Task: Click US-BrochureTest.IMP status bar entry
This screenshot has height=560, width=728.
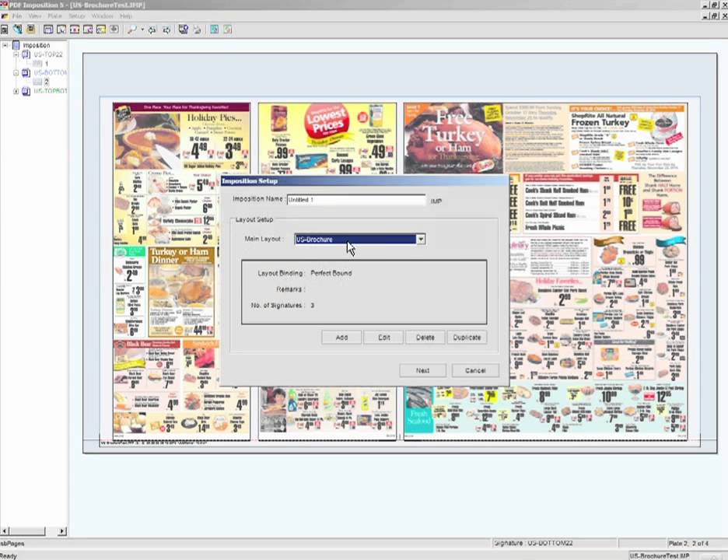Action: click(660, 556)
